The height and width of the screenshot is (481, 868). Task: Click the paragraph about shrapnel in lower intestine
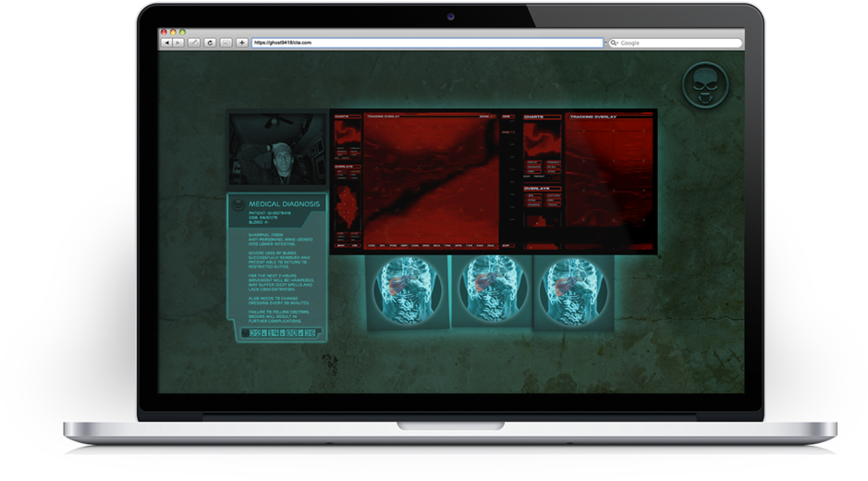(x=280, y=240)
